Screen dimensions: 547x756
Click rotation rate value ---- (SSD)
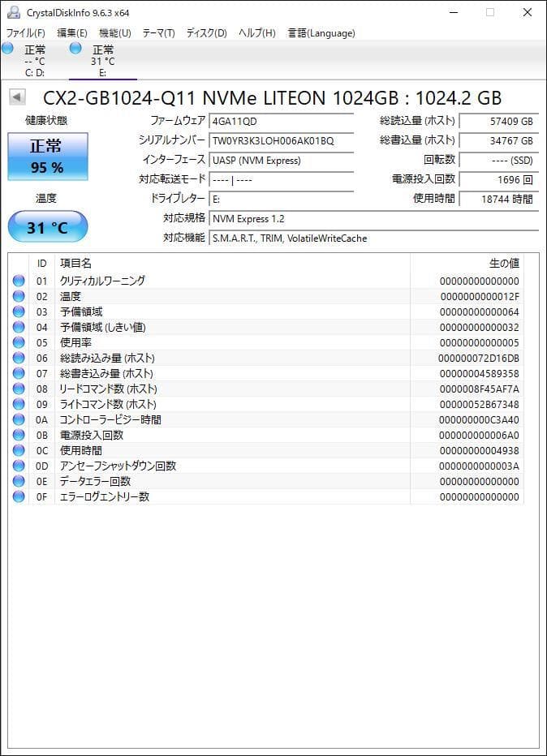[499, 160]
